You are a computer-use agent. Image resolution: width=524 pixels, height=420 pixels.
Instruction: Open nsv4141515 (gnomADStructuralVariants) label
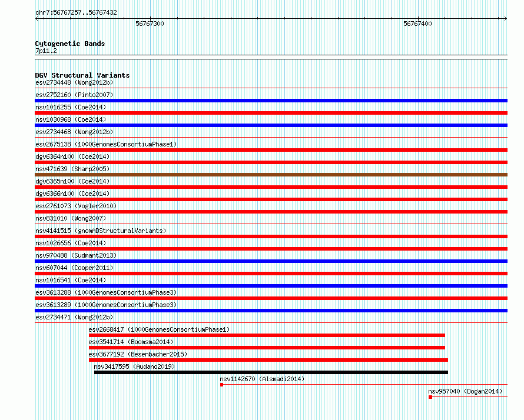click(x=101, y=231)
